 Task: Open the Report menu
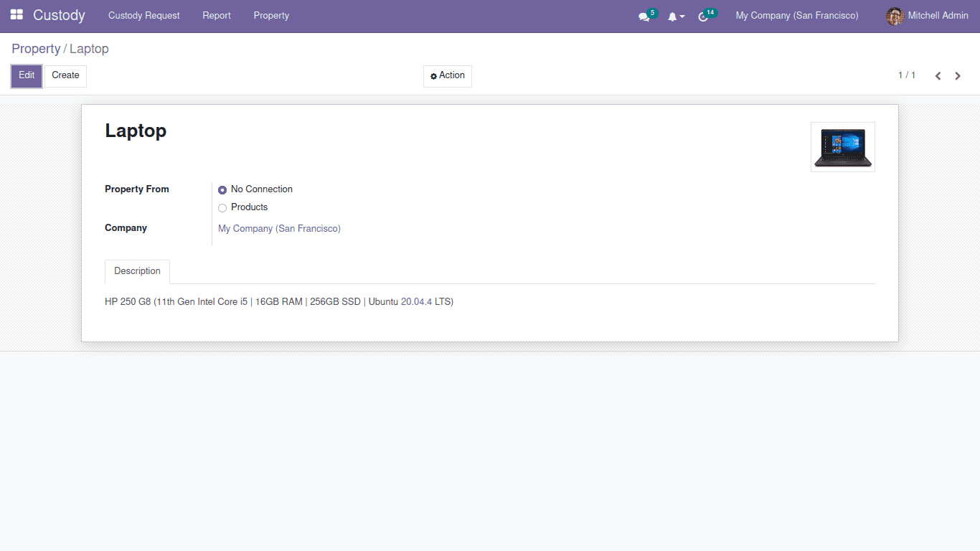[216, 15]
